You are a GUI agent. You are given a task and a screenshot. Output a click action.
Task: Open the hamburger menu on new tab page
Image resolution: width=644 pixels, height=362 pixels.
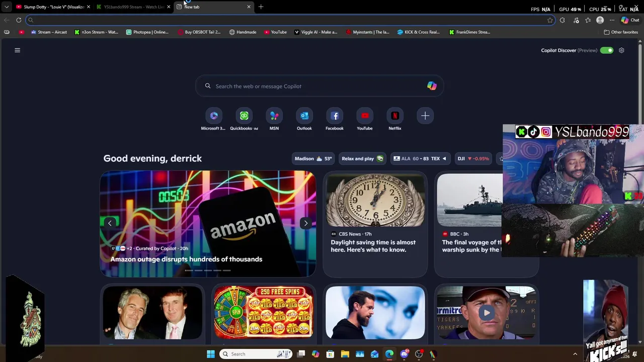coord(17,50)
